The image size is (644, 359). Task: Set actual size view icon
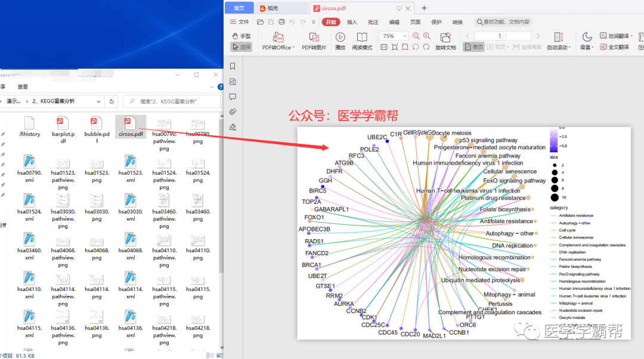point(384,47)
